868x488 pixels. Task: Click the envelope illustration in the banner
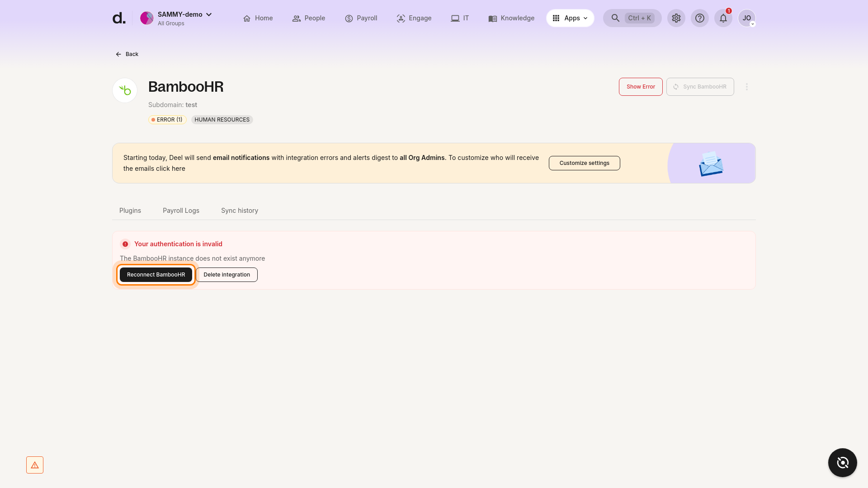click(711, 164)
